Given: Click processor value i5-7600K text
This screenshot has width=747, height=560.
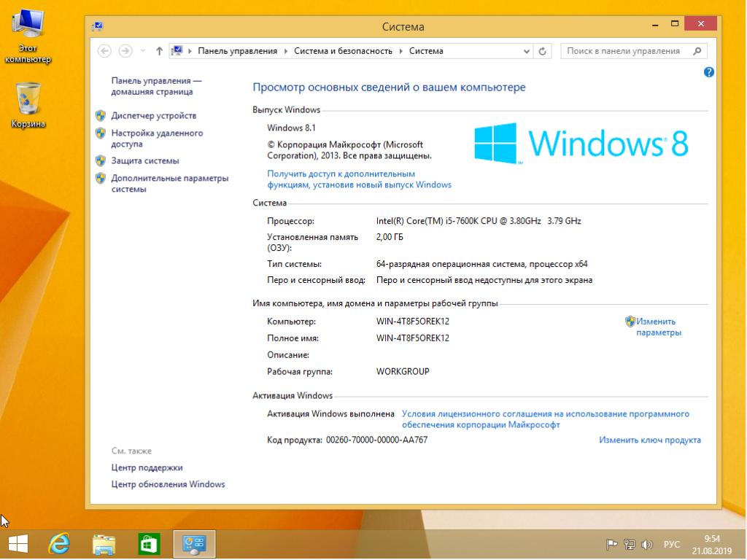Looking at the screenshot, I should pyautogui.click(x=479, y=221).
